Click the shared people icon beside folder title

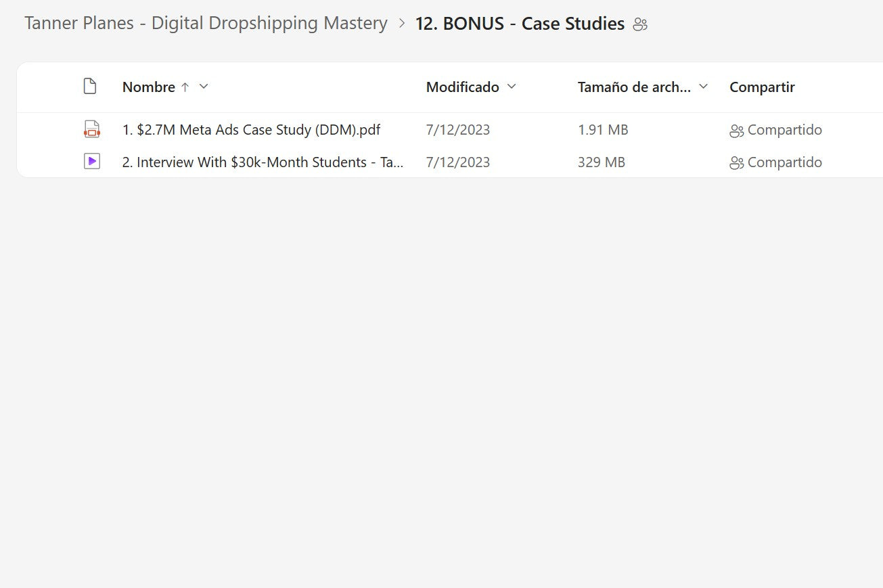[x=640, y=24]
